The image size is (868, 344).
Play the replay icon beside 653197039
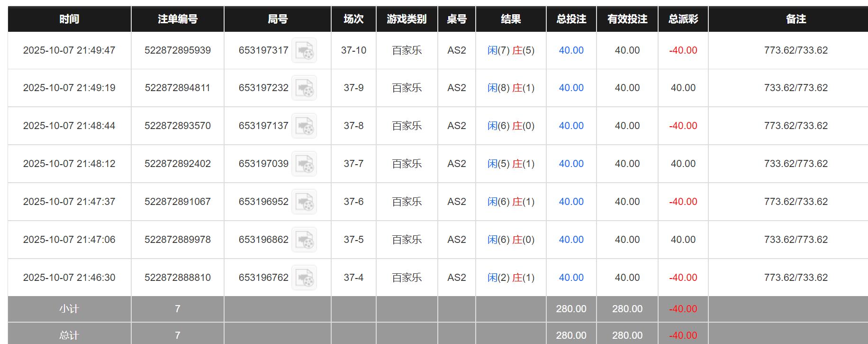tap(306, 164)
